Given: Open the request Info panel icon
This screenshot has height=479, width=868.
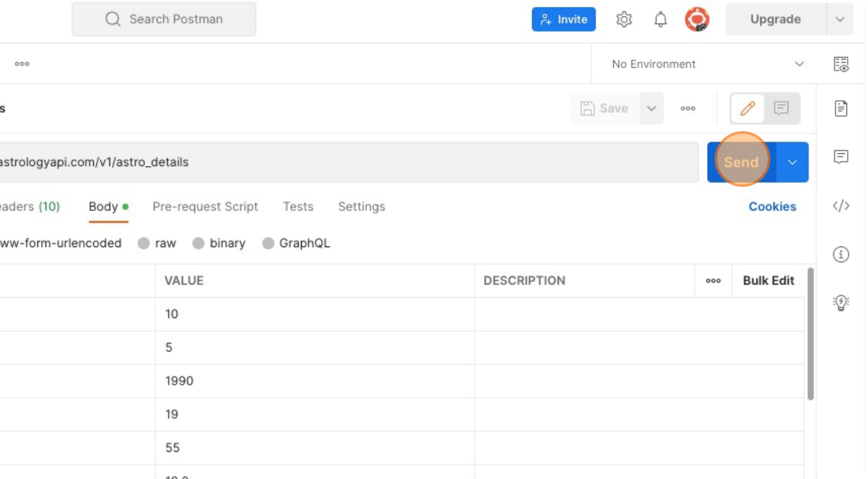Looking at the screenshot, I should pyautogui.click(x=842, y=254).
